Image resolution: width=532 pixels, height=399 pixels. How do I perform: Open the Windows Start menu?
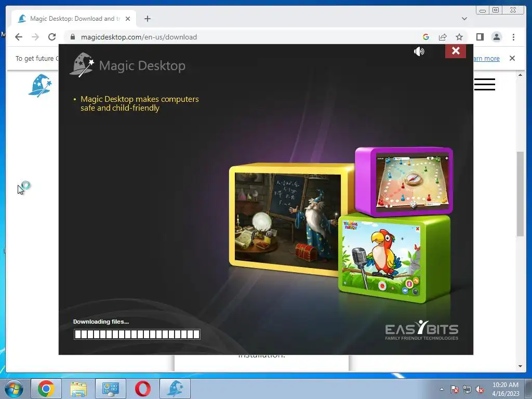[x=14, y=389]
